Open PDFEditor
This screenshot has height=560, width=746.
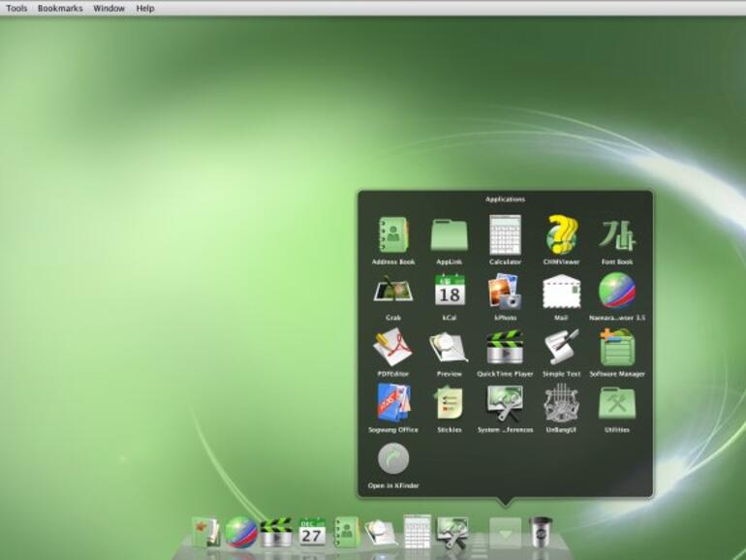tap(393, 347)
